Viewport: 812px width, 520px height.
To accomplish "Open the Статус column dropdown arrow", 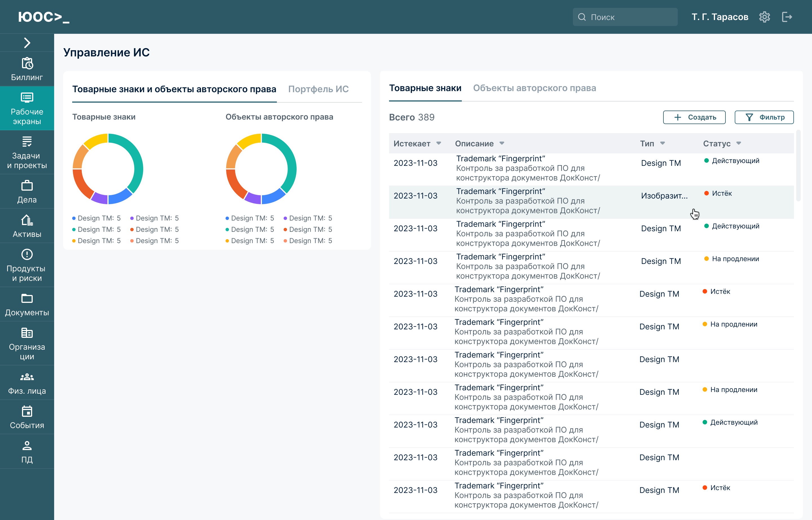I will tap(739, 143).
